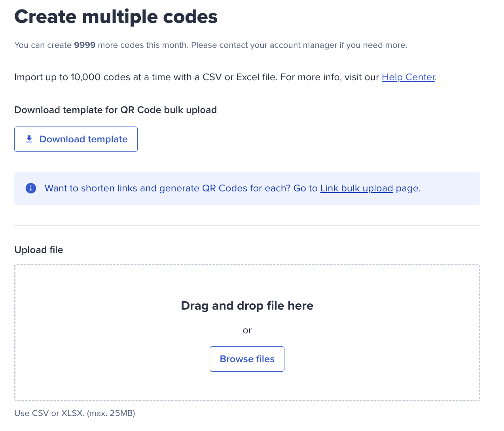Image resolution: width=504 pixels, height=431 pixels.
Task: Click the download arrow icon beside Download template
Action: [29, 139]
